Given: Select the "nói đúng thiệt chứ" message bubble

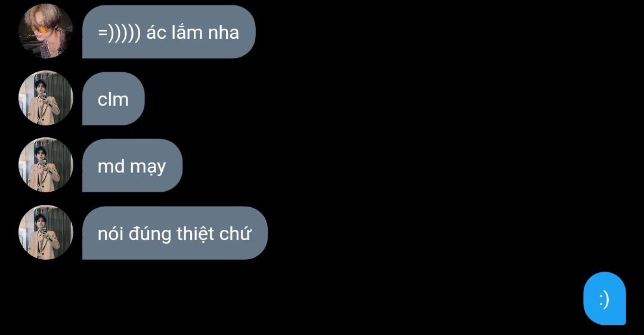Looking at the screenshot, I should click(x=175, y=233).
